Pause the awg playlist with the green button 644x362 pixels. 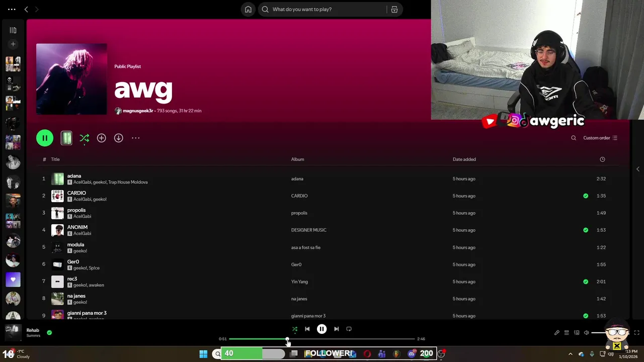click(45, 138)
